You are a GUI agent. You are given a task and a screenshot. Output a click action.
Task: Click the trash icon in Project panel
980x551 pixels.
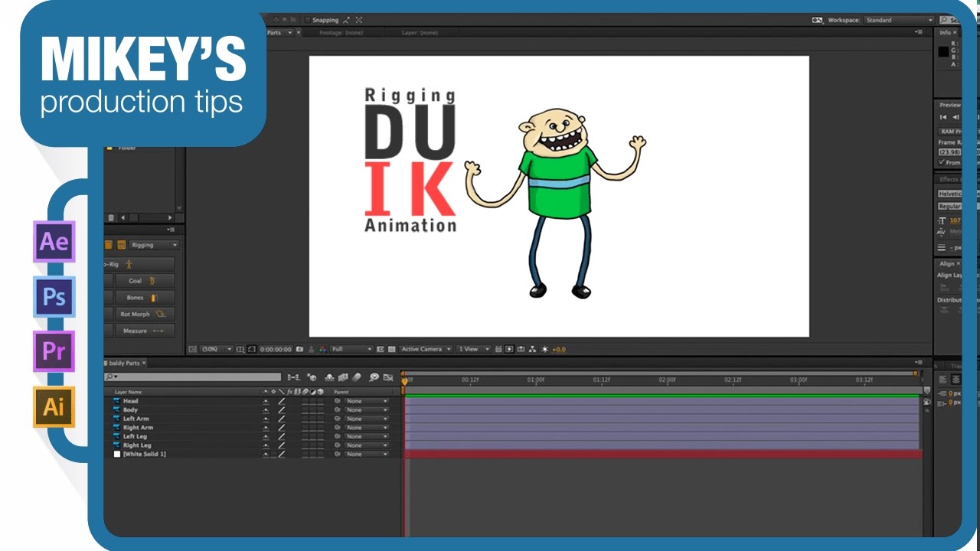tap(112, 217)
